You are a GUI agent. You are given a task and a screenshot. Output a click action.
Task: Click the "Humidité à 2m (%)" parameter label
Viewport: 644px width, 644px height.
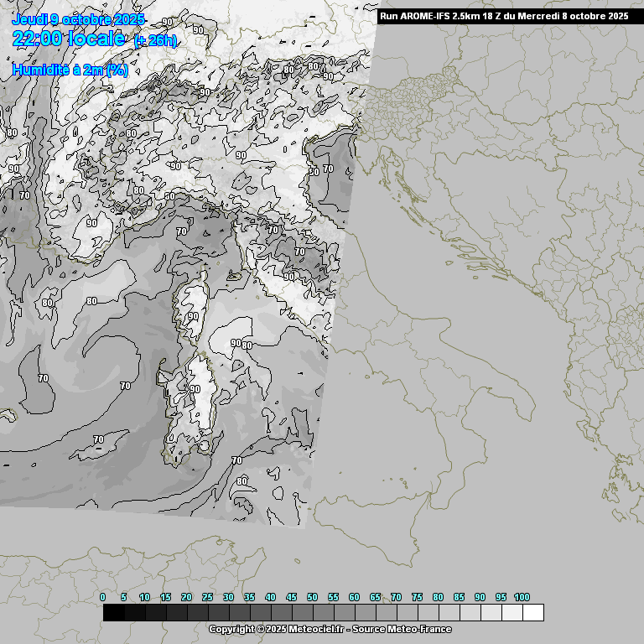(x=70, y=70)
